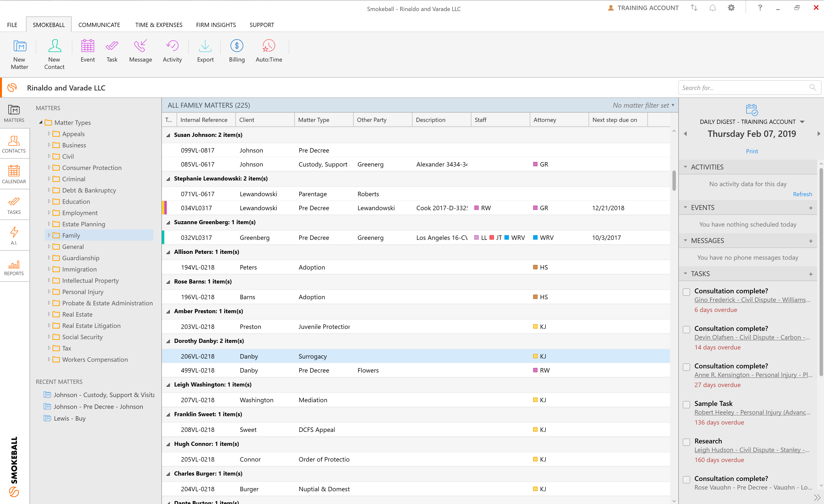Check the Sample Task checkbox
Viewport: 824px width, 504px height.
tap(686, 405)
